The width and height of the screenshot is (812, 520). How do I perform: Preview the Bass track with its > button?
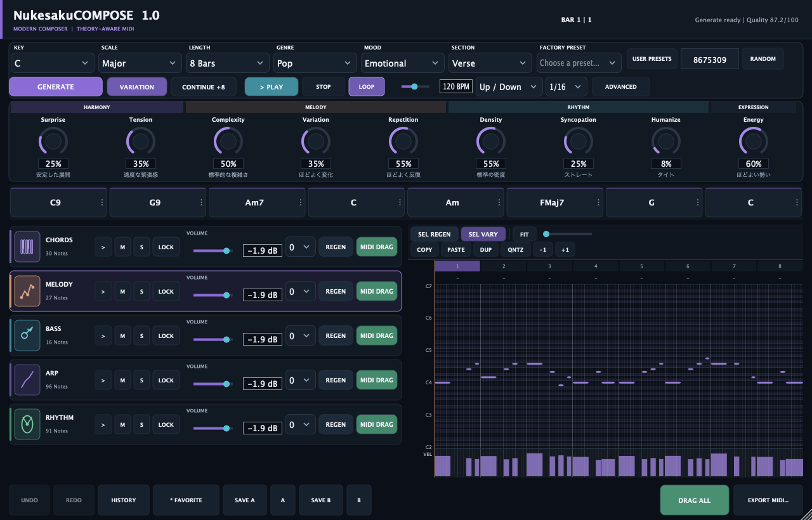[103, 335]
